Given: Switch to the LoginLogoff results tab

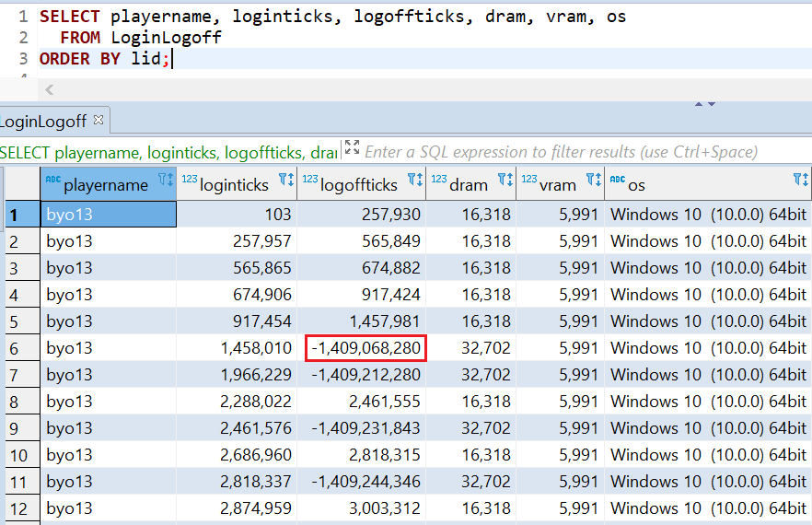Looking at the screenshot, I should pyautogui.click(x=43, y=121).
